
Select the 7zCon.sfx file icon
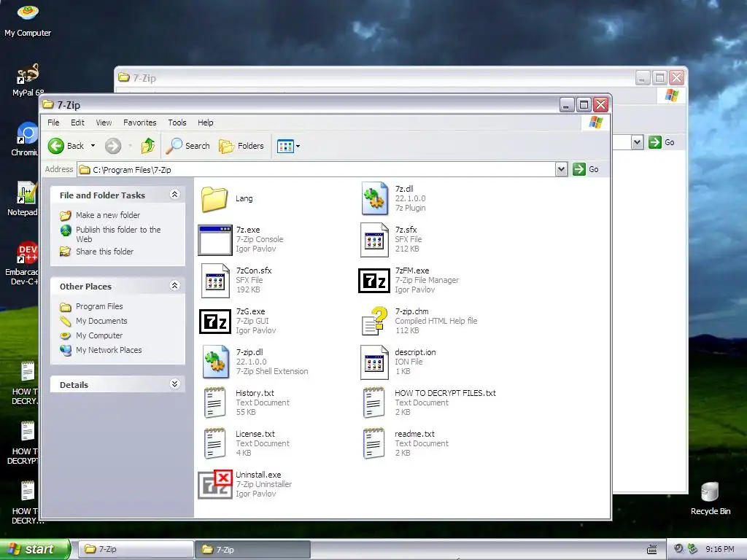click(x=215, y=281)
